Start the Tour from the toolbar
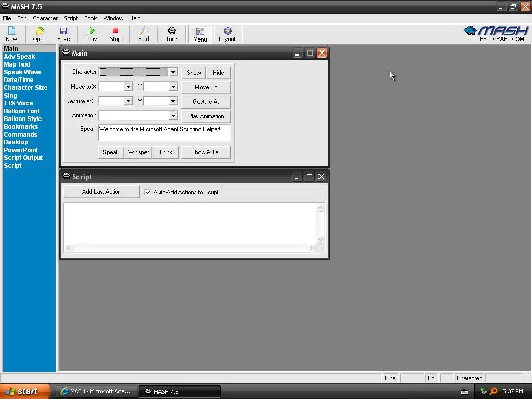This screenshot has height=399, width=532. (171, 34)
